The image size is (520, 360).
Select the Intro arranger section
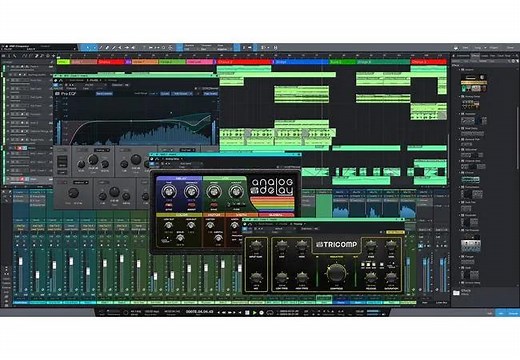[63, 62]
